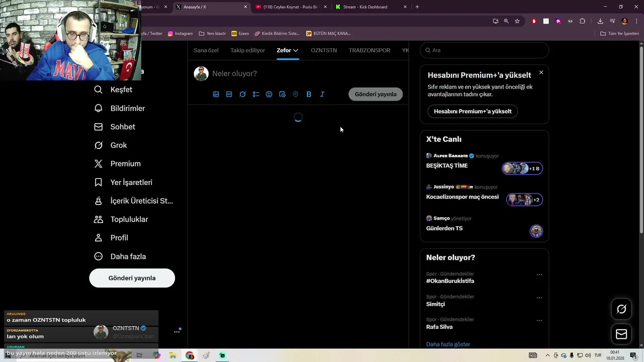
Task: Switch to Takip ediyor tab
Action: (x=248, y=50)
